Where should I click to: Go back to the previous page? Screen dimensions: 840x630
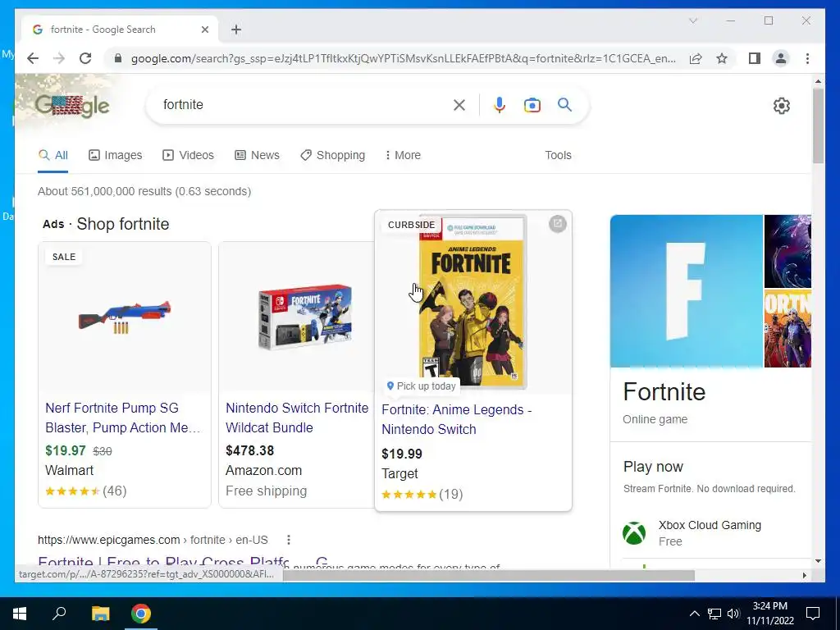click(x=33, y=58)
